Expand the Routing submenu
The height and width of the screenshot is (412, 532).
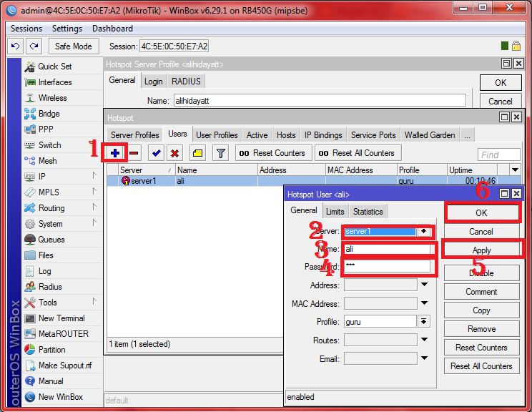click(x=94, y=207)
